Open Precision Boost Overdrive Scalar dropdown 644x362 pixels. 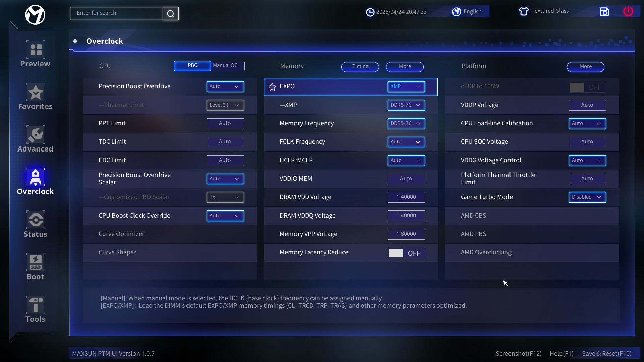click(x=225, y=179)
